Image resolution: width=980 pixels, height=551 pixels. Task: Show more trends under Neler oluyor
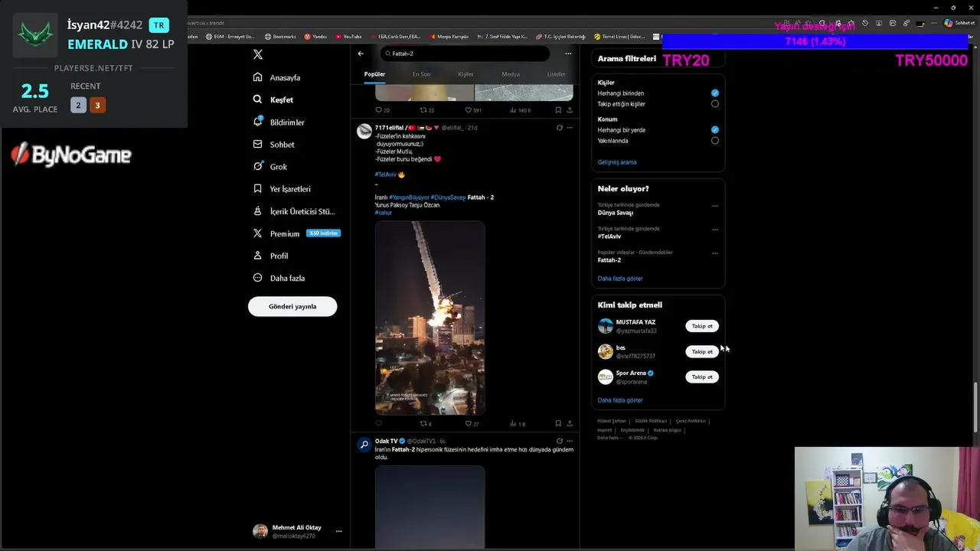620,279
